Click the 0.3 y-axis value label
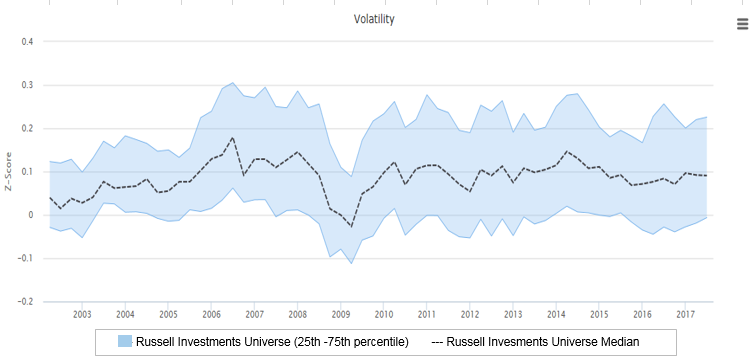The width and height of the screenshot is (753, 364). click(x=27, y=85)
